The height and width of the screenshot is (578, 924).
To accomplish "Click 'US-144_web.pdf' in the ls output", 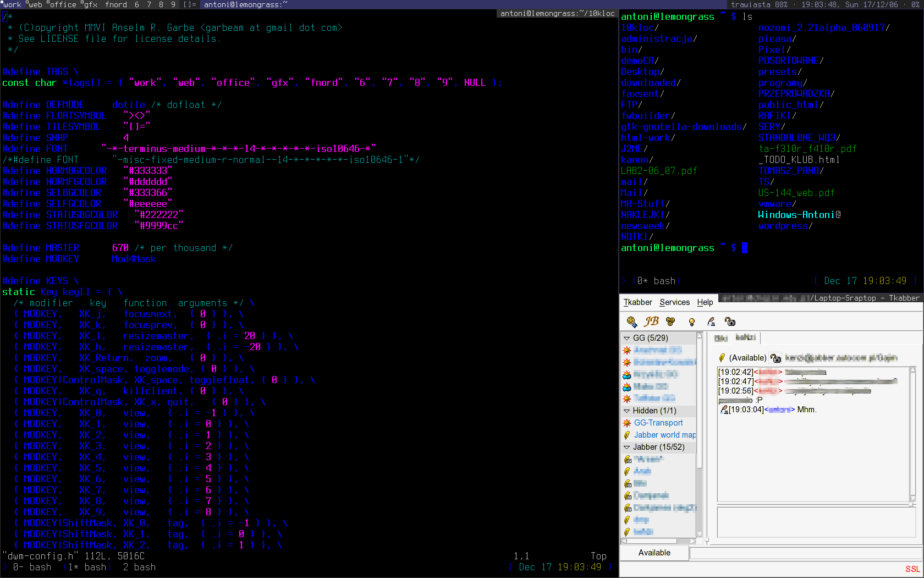I will coord(796,193).
